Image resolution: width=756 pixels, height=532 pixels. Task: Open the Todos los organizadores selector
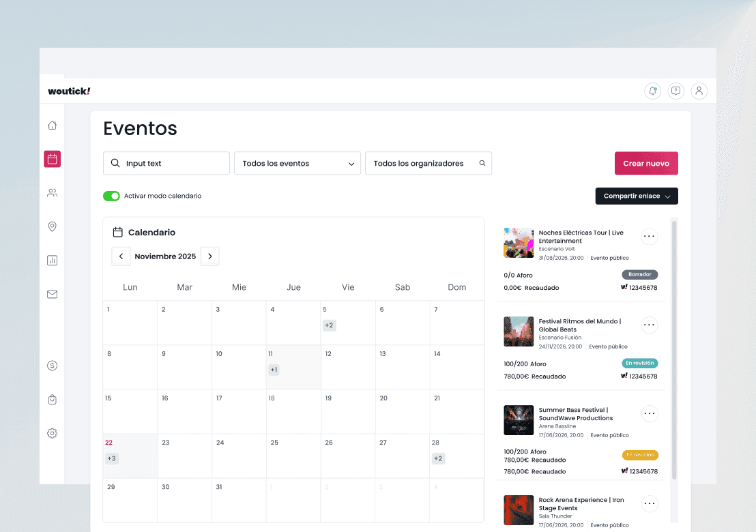[428, 164]
